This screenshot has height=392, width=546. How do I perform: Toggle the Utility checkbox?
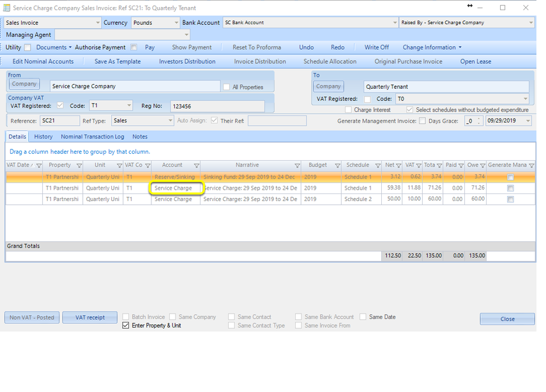click(x=27, y=47)
